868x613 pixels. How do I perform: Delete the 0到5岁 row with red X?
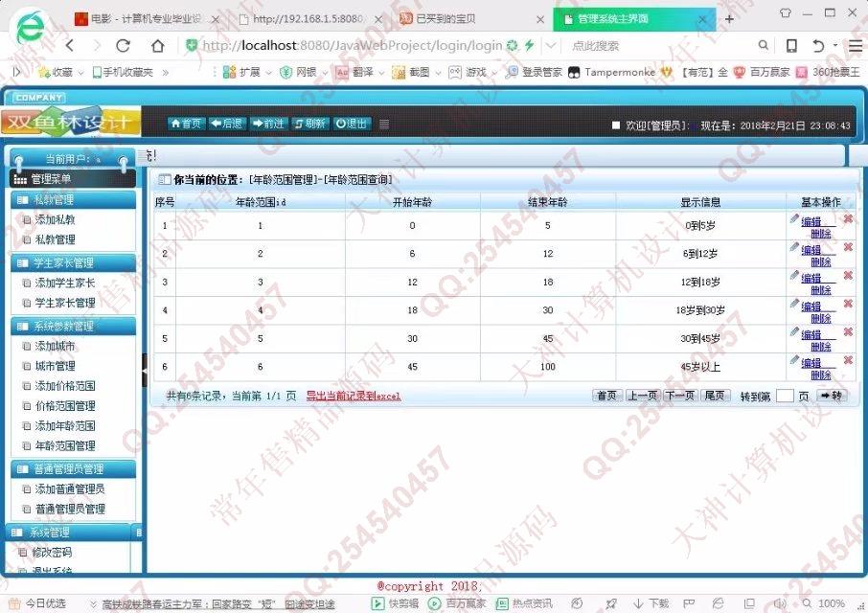pyautogui.click(x=848, y=219)
